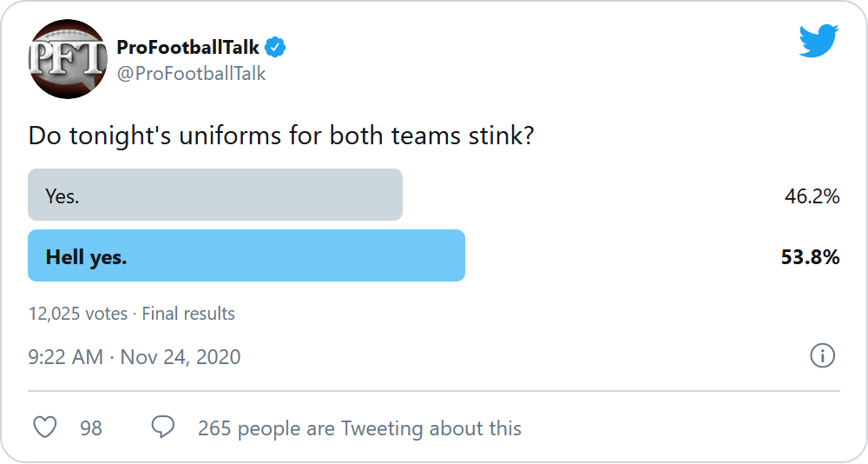Click the 12,025 votes label

78,314
